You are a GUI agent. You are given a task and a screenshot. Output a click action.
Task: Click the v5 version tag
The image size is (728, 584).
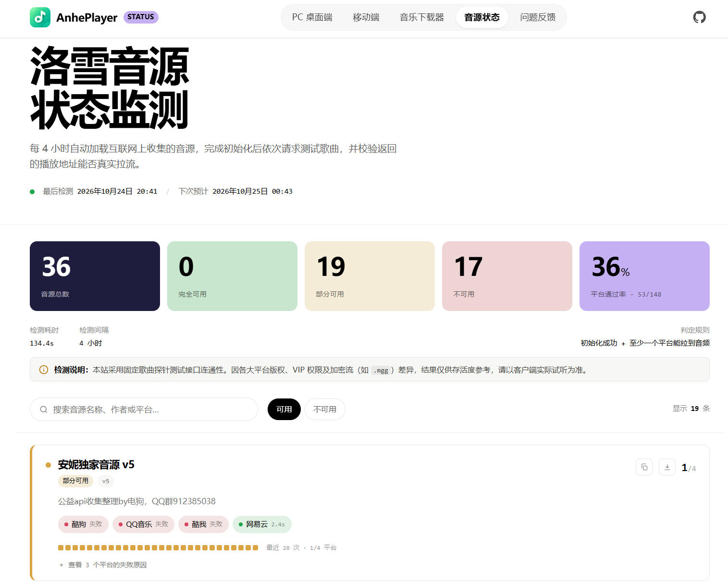point(106,481)
